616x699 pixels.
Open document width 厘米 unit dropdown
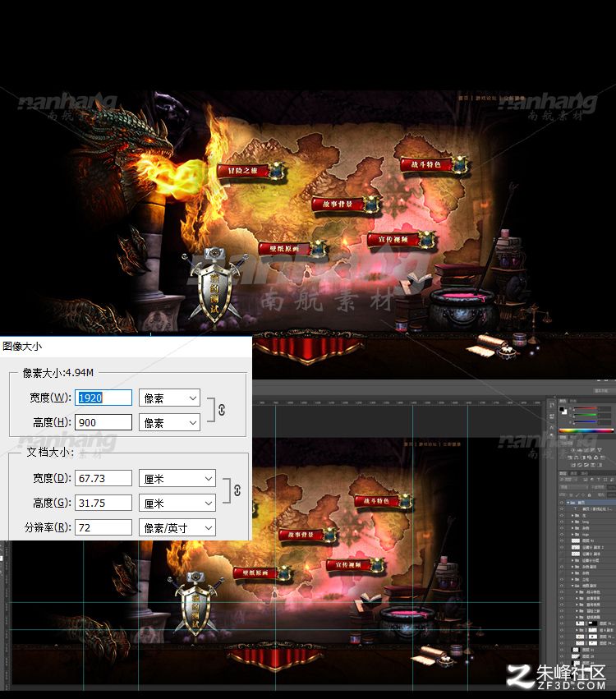coord(177,478)
